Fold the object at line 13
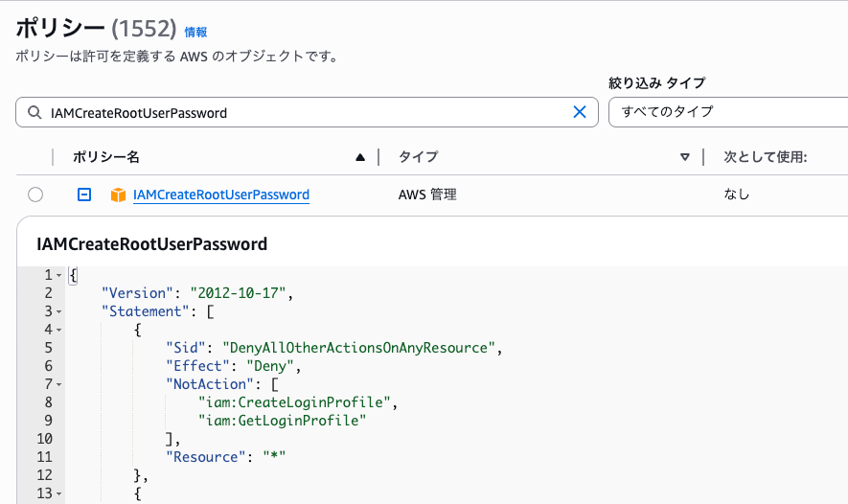The image size is (848, 504). point(58,493)
